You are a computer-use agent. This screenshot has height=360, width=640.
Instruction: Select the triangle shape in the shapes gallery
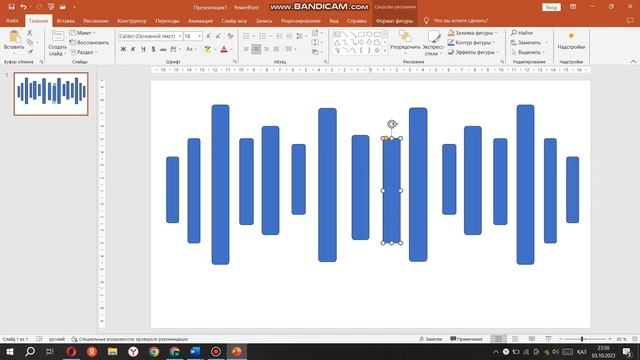(337, 42)
